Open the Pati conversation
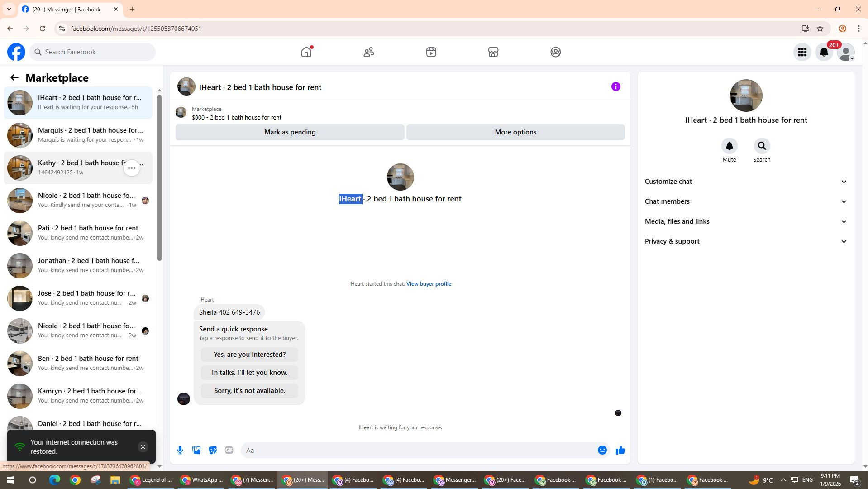868x489 pixels. click(x=78, y=233)
